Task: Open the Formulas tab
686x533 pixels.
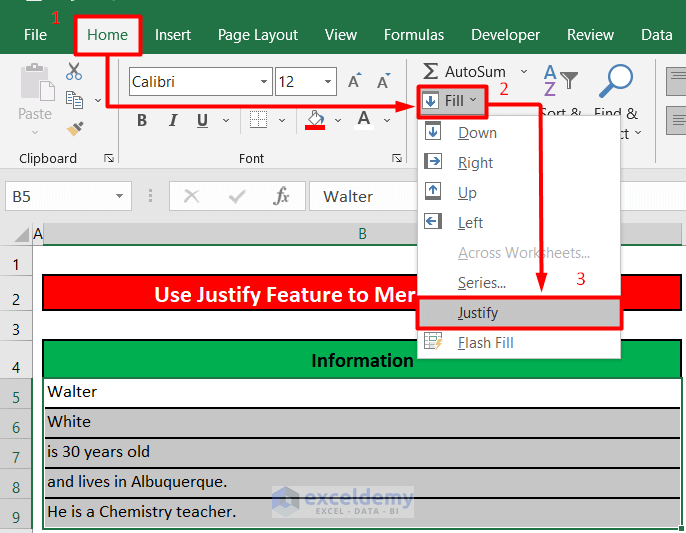Action: coord(414,35)
